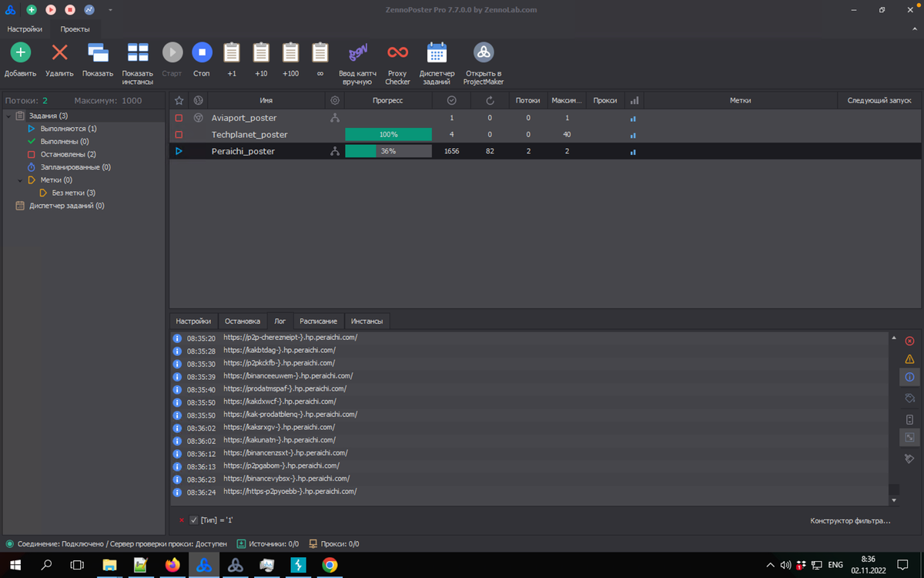
Task: Open Firefox from the Windows taskbar
Action: [172, 565]
